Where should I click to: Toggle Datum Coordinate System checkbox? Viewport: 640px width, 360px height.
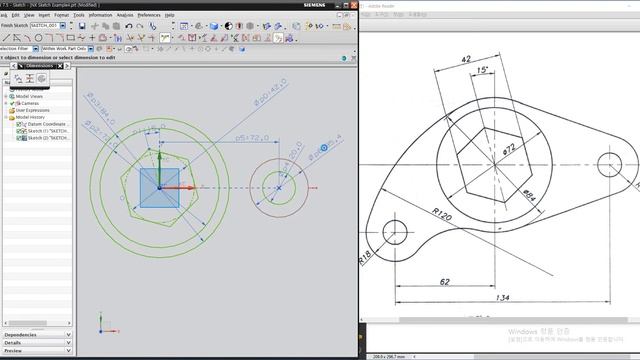point(19,124)
